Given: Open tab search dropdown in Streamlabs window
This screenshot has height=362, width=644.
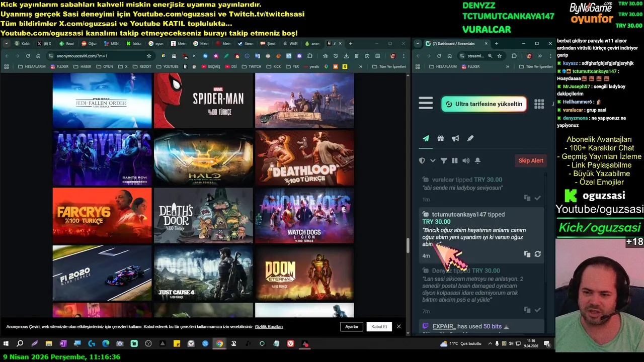Looking at the screenshot, I should coord(418,44).
